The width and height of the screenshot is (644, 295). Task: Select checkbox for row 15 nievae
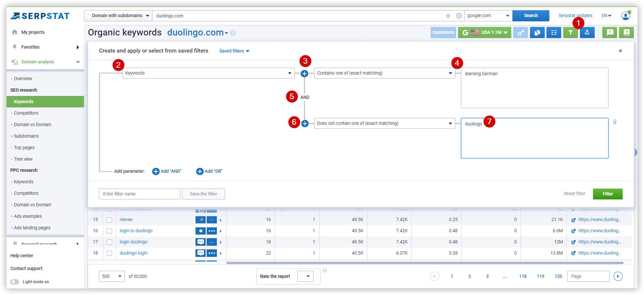point(109,220)
